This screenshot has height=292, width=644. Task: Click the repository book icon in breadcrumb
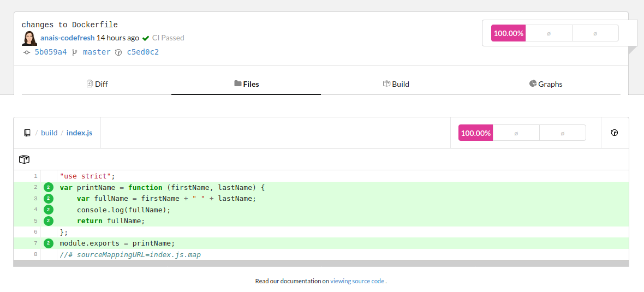(27, 133)
